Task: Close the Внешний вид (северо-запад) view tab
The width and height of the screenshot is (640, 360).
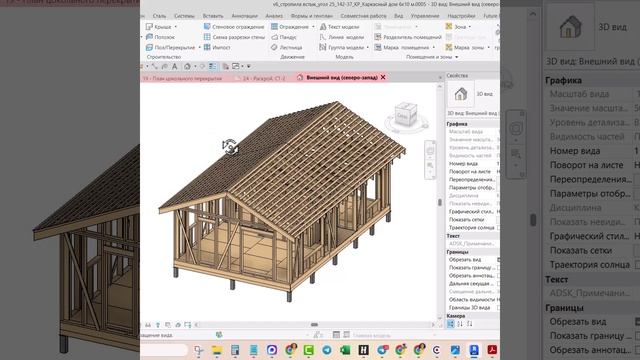Action: (383, 77)
